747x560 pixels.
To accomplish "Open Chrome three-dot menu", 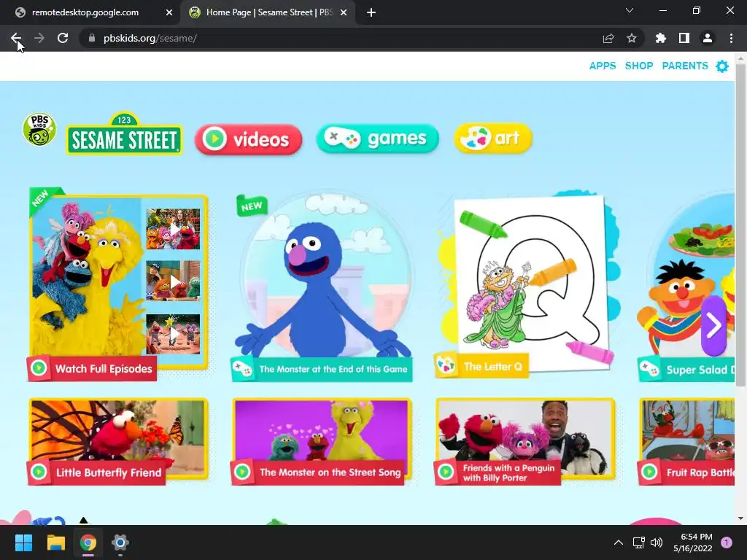I will click(731, 38).
